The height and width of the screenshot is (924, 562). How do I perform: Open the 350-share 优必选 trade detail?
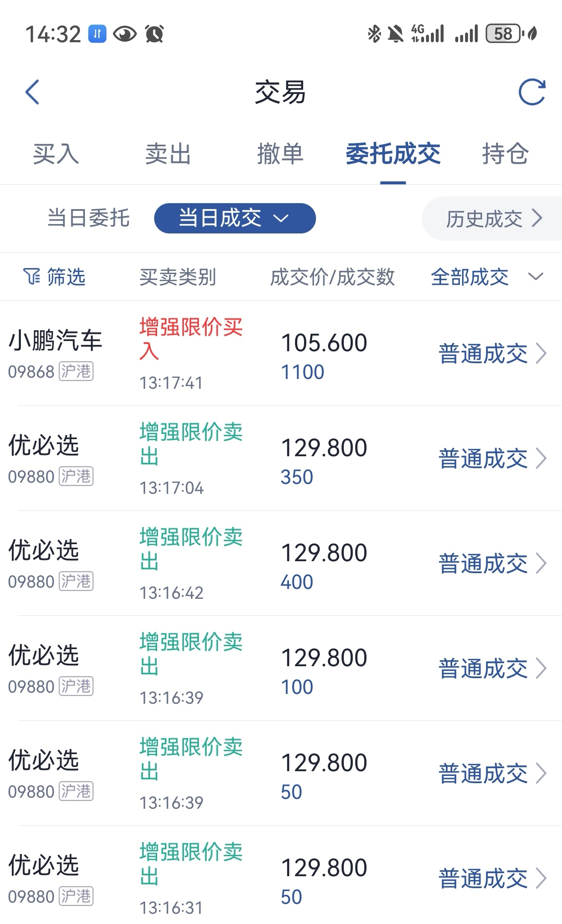coord(281,458)
